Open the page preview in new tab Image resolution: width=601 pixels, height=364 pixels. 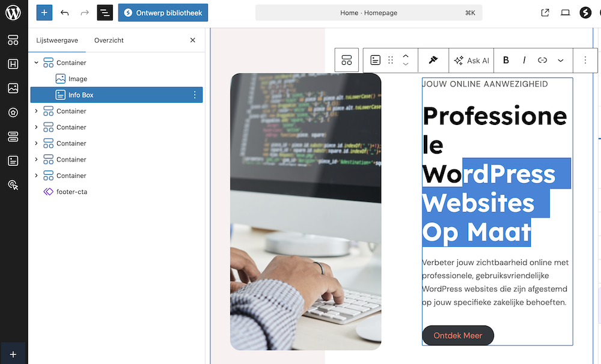coord(545,13)
